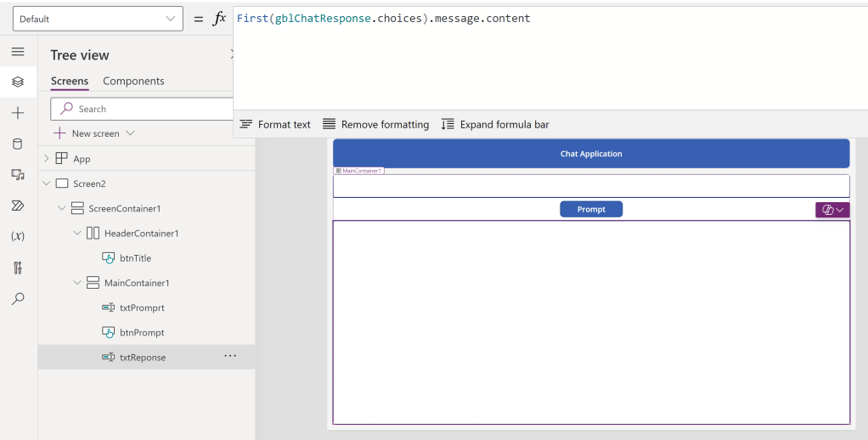The height and width of the screenshot is (440, 868).
Task: Collapse the MainContainer1 node
Action: pyautogui.click(x=77, y=283)
